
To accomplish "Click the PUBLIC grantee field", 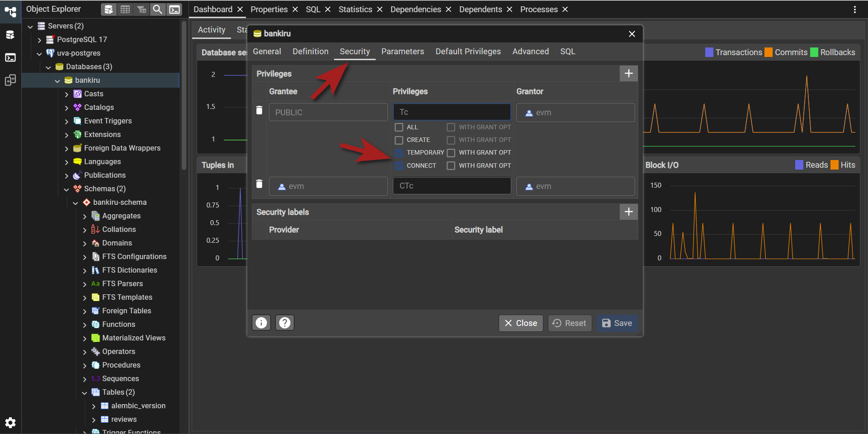I will (328, 112).
